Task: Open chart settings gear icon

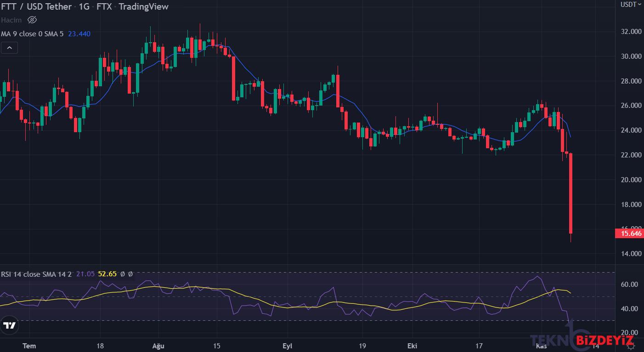Action: point(631,346)
